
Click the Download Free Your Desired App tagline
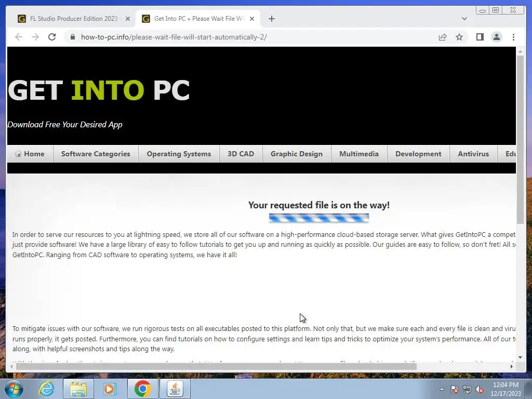pyautogui.click(x=65, y=125)
